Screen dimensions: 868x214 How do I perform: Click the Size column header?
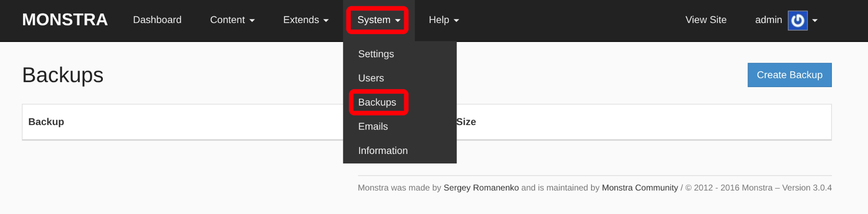click(x=466, y=122)
